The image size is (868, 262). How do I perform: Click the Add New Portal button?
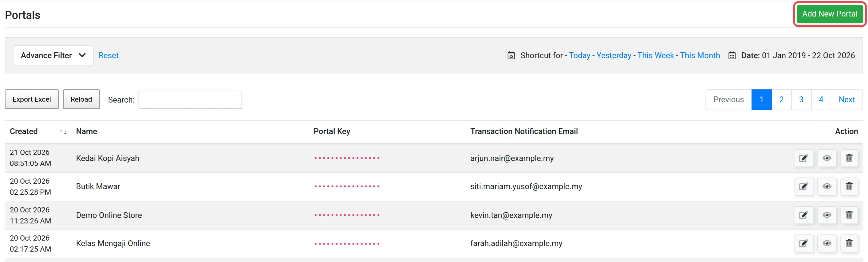(830, 14)
